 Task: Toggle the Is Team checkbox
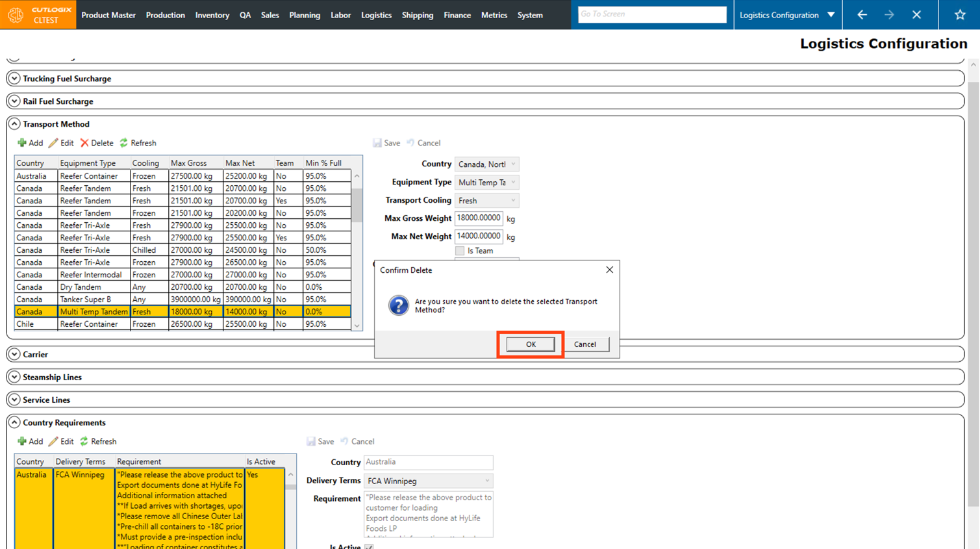[460, 251]
